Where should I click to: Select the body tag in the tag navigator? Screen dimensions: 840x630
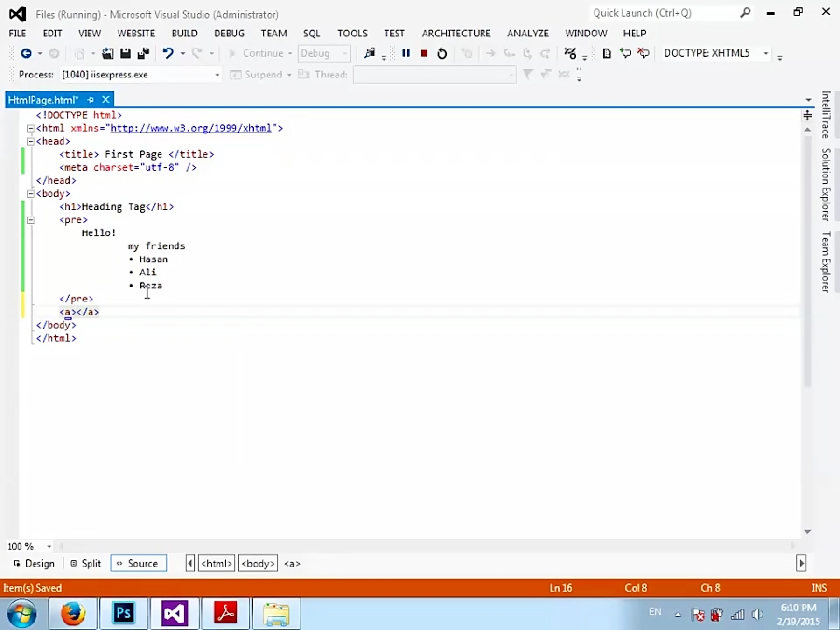(258, 563)
